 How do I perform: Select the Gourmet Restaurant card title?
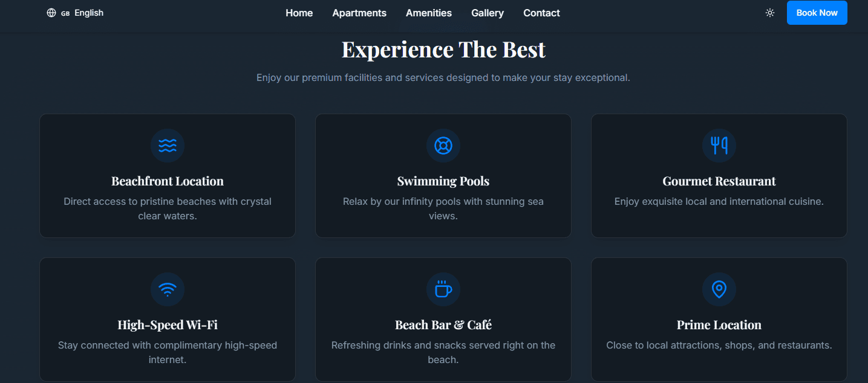[x=719, y=181]
